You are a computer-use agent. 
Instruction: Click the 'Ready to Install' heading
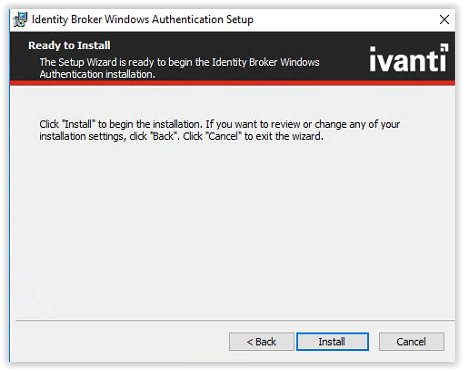click(69, 45)
